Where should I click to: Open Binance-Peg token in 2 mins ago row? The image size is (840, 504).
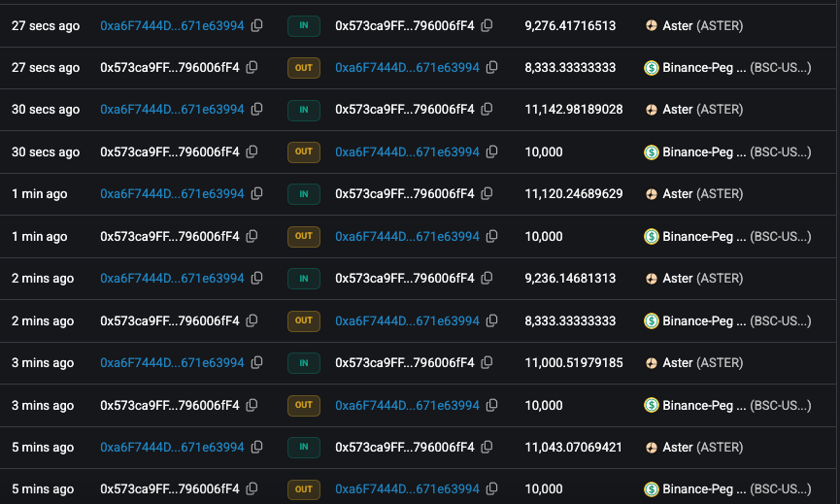pyautogui.click(x=727, y=320)
